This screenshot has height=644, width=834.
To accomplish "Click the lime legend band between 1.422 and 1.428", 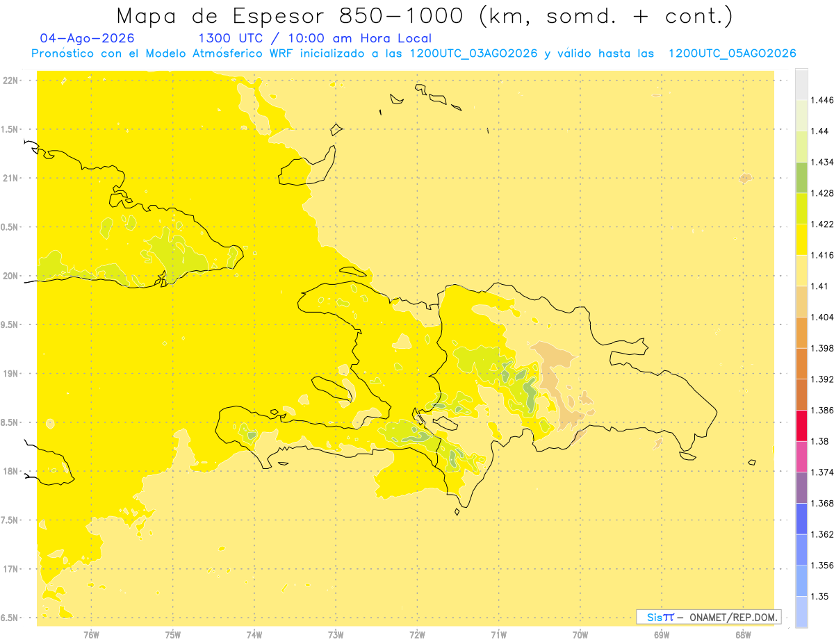I will point(801,208).
